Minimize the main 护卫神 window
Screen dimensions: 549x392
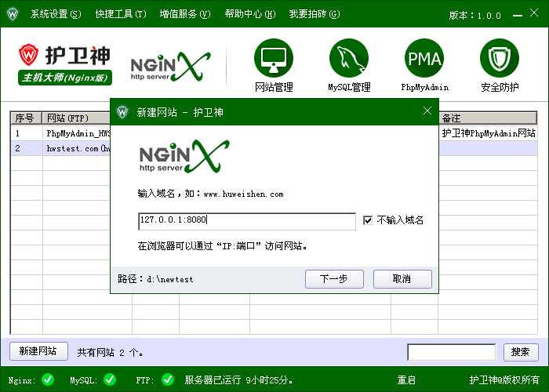click(518, 16)
